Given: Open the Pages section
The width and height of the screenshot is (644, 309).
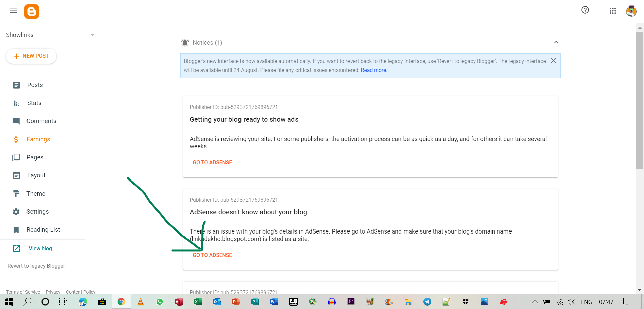Looking at the screenshot, I should coord(35,157).
